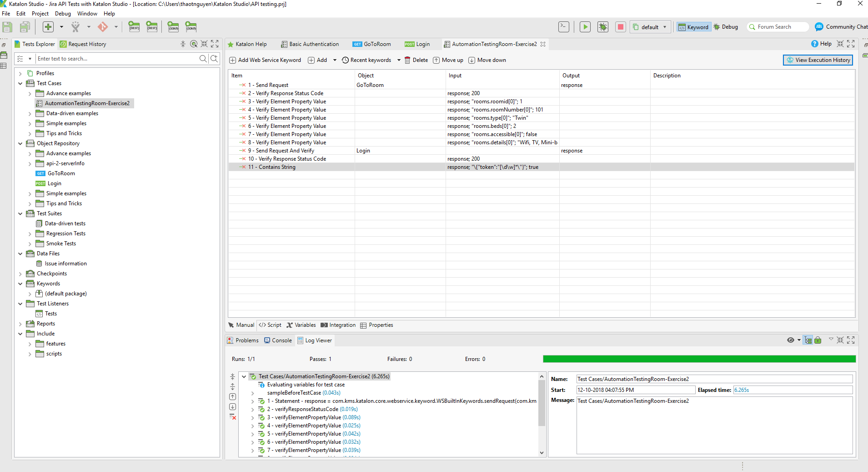Viewport: 868px width, 472px height.
Task: Toggle the Log Viewer scroll lock icon
Action: click(x=818, y=340)
